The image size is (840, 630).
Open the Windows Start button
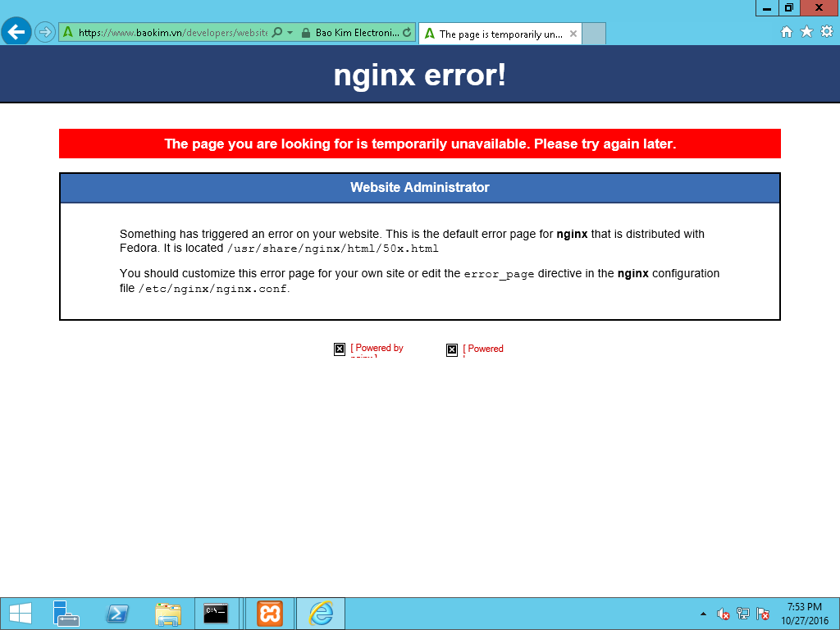point(21,614)
